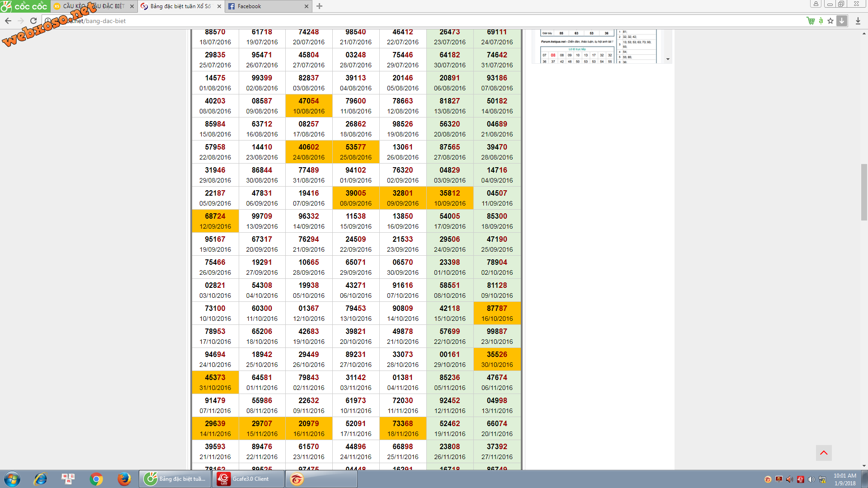Expand sidebar widget dropdown arrow
This screenshot has height=488, width=868.
coord(668,59)
